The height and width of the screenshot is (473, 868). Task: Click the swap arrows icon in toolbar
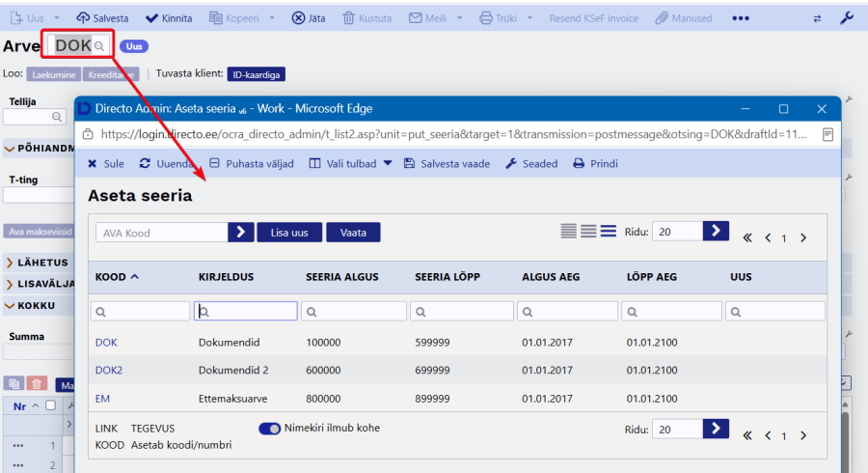click(x=817, y=19)
